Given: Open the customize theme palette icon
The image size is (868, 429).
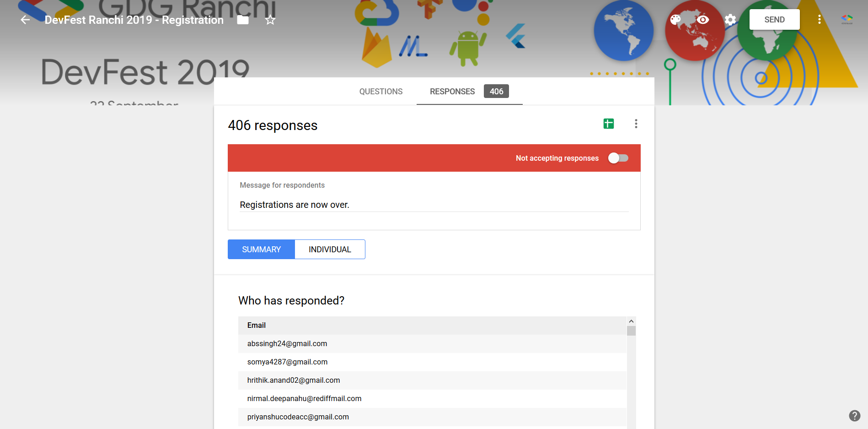Looking at the screenshot, I should [x=675, y=19].
